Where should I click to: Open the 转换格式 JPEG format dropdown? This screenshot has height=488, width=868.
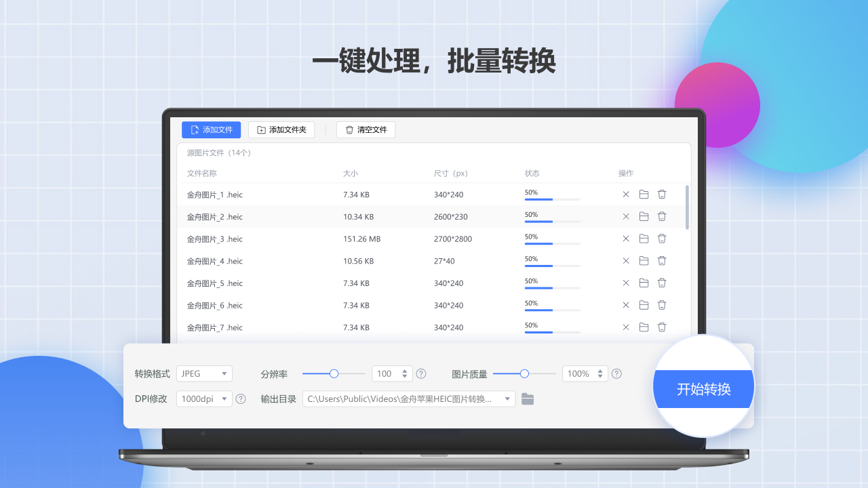pyautogui.click(x=204, y=373)
